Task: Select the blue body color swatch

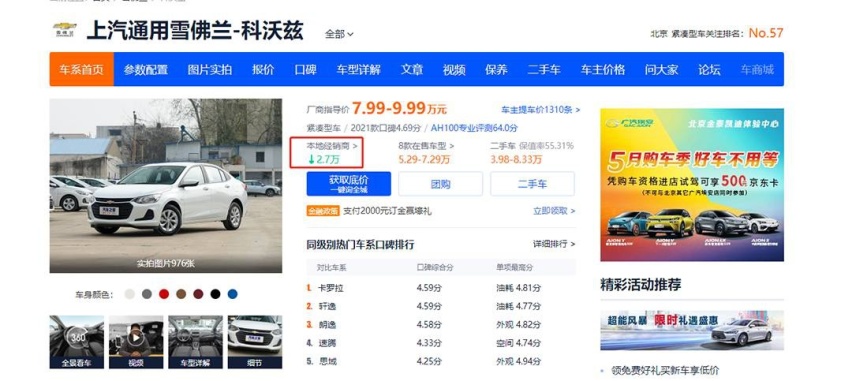Action: pos(233,294)
